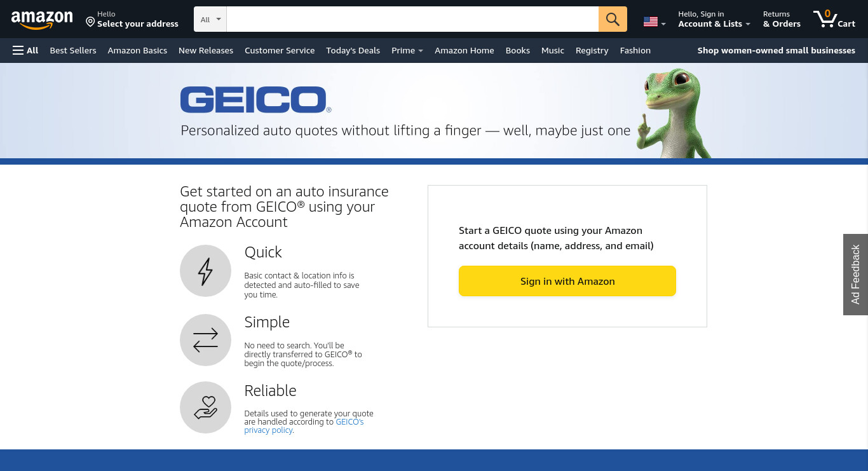Click the Simple heading text
The width and height of the screenshot is (868, 471).
(x=267, y=322)
